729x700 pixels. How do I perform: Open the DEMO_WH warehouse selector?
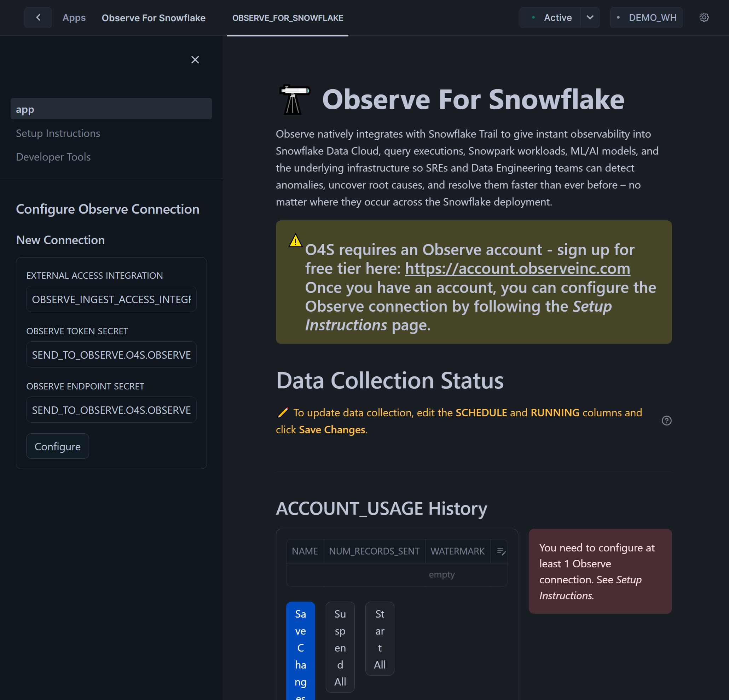[646, 17]
